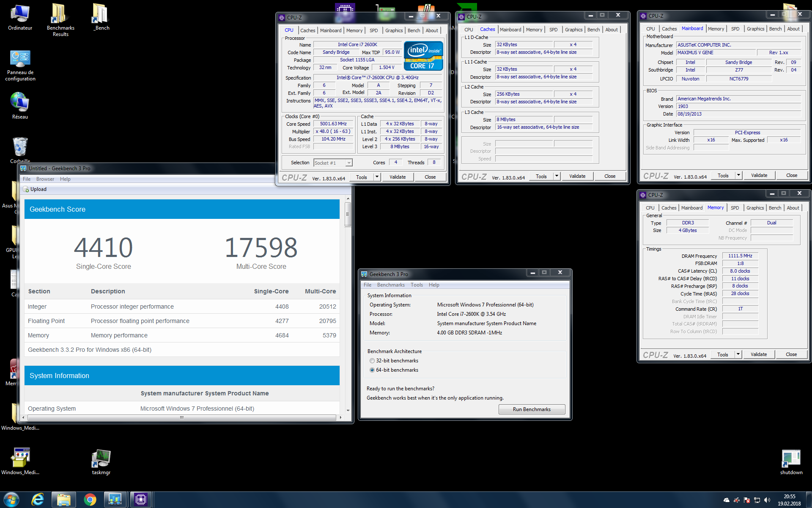This screenshot has height=508, width=812.
Task: Click scroll down arrow in Geekbench results
Action: pyautogui.click(x=348, y=410)
